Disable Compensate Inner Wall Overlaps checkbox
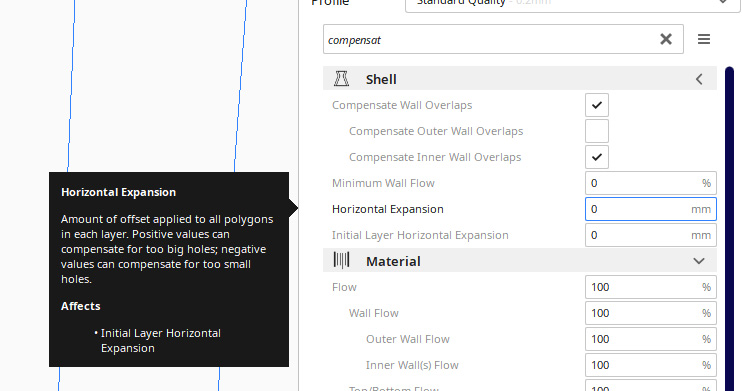The height and width of the screenshot is (391, 742). (x=597, y=157)
